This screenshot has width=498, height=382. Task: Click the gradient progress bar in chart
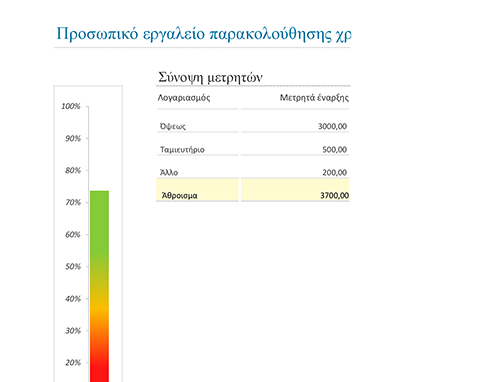[x=99, y=286]
